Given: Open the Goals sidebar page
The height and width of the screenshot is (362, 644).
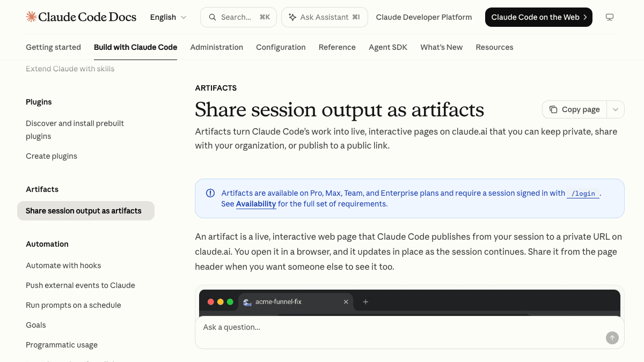Looking at the screenshot, I should [36, 325].
